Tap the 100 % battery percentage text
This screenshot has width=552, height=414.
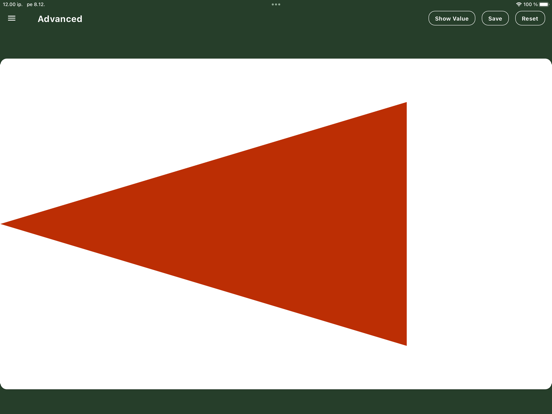point(530,4)
